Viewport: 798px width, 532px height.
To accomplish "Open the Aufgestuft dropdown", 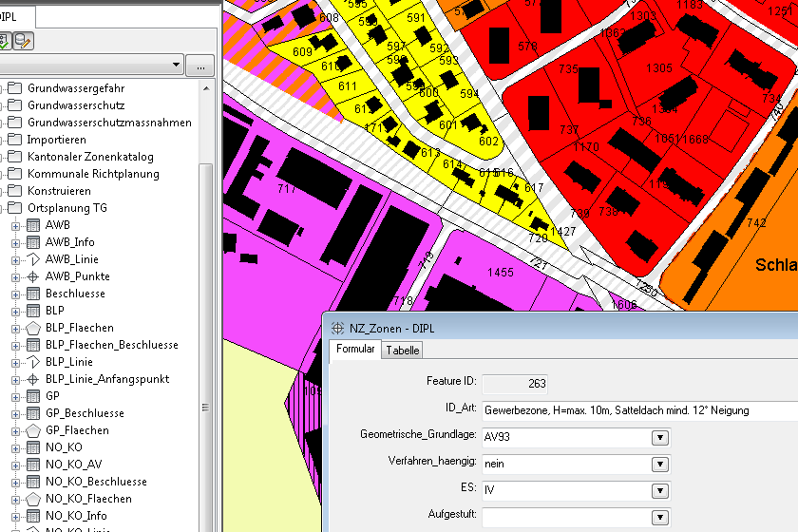I will pyautogui.click(x=659, y=518).
